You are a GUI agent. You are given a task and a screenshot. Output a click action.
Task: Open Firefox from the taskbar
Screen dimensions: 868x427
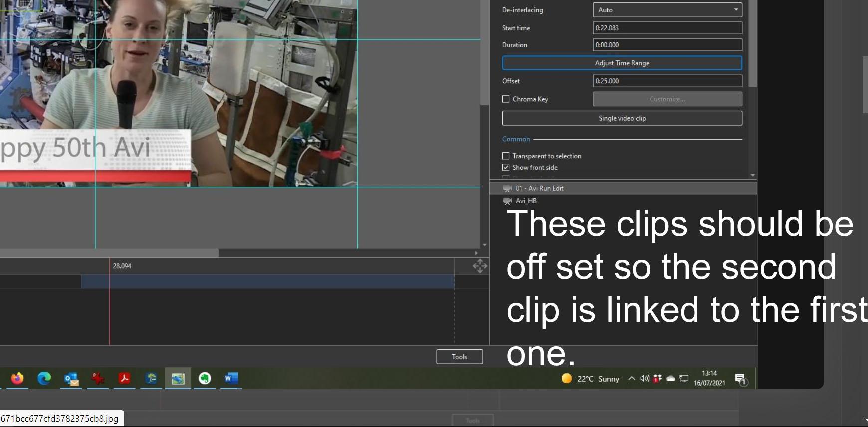[x=17, y=379]
